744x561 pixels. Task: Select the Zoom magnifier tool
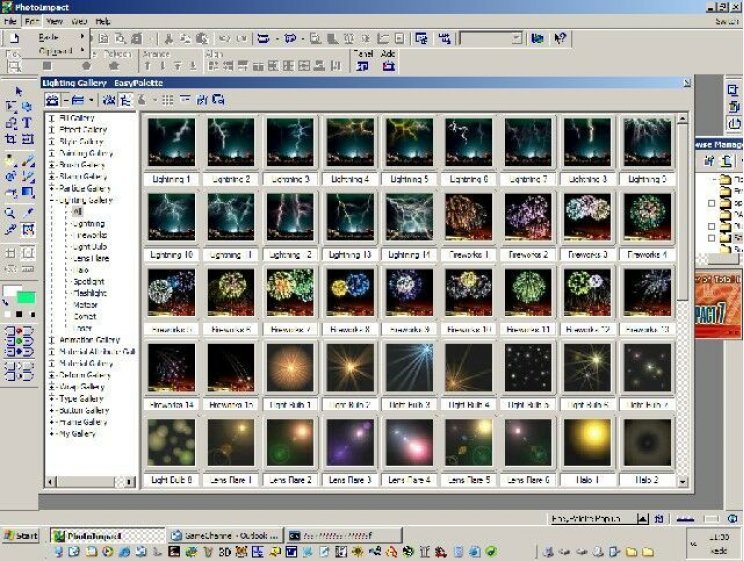(x=9, y=213)
